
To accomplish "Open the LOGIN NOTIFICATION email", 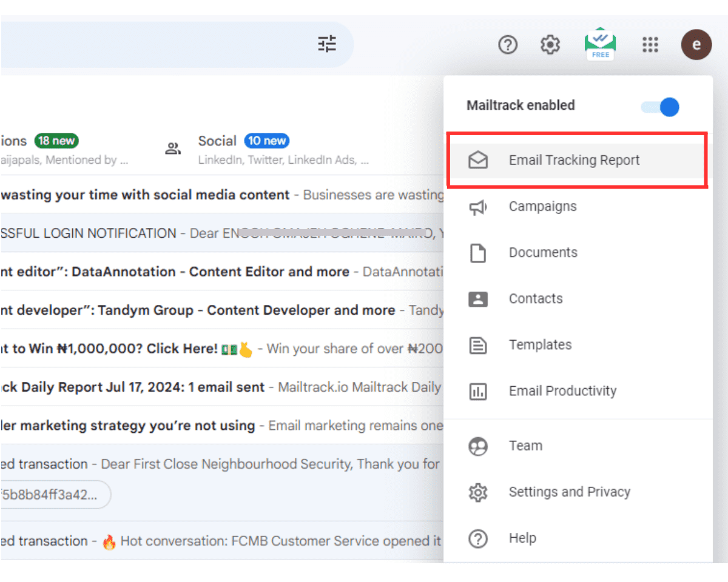I will (222, 233).
